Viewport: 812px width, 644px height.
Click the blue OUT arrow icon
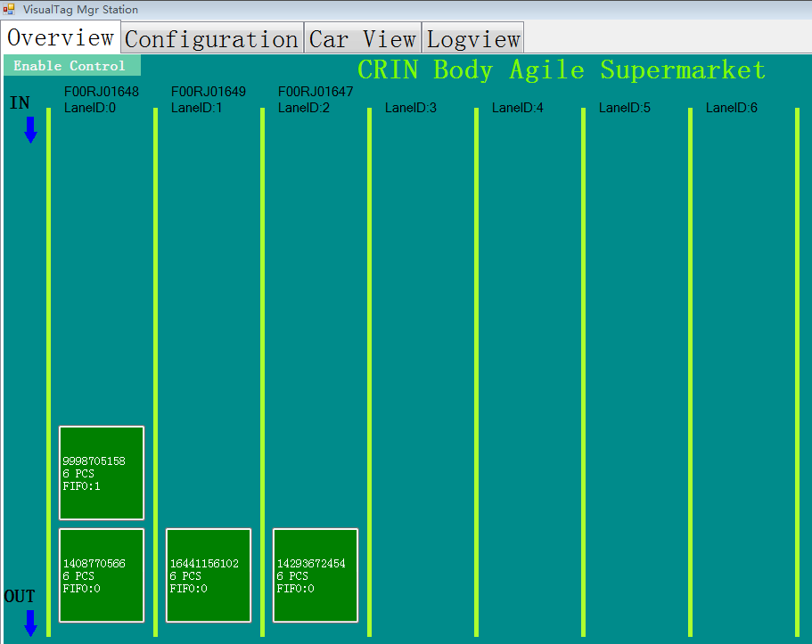30,623
